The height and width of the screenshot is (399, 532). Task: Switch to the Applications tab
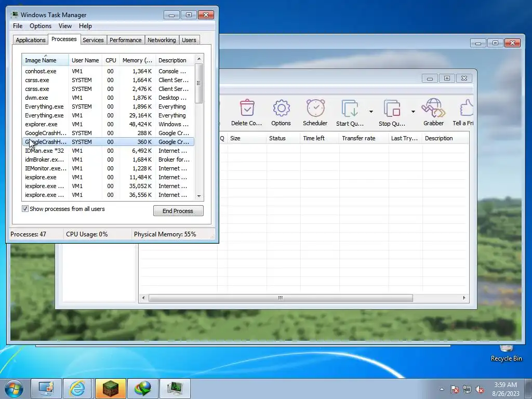(x=31, y=39)
